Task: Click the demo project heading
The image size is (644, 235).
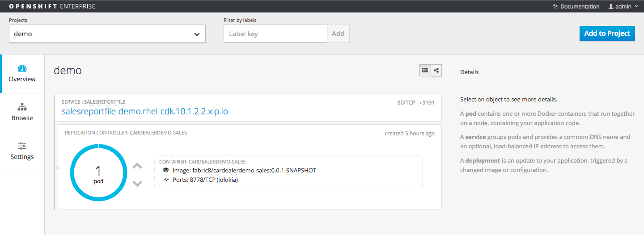Action: click(68, 70)
